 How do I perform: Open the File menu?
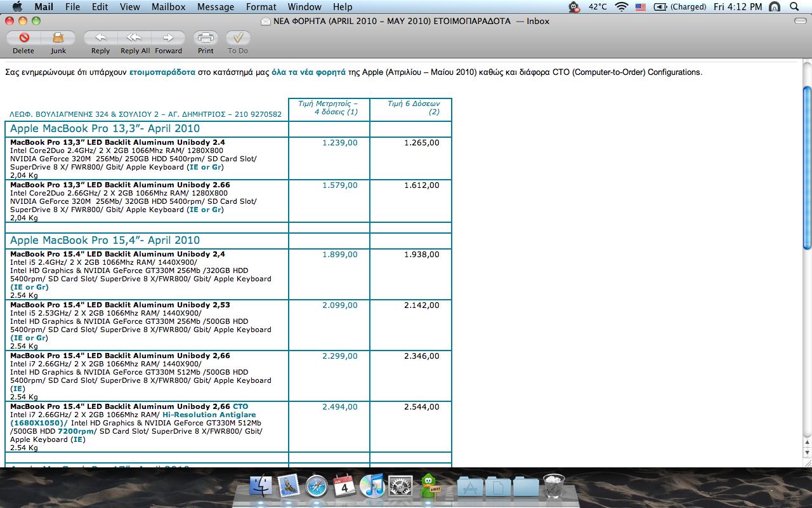pos(72,6)
